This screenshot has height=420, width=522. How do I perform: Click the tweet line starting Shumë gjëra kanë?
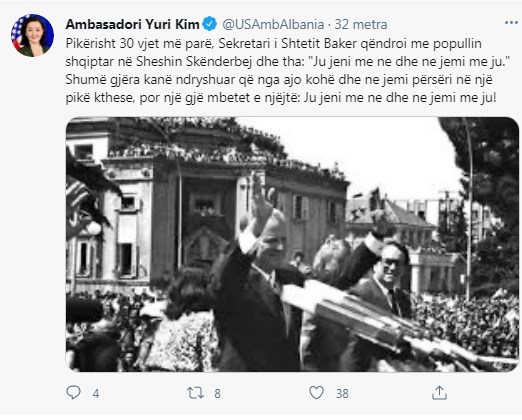pyautogui.click(x=279, y=79)
